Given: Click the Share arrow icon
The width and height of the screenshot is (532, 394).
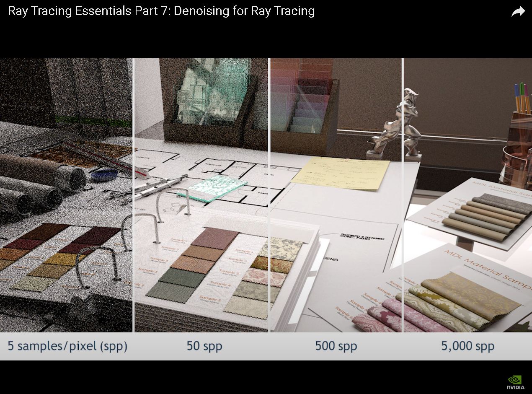Looking at the screenshot, I should [x=518, y=11].
